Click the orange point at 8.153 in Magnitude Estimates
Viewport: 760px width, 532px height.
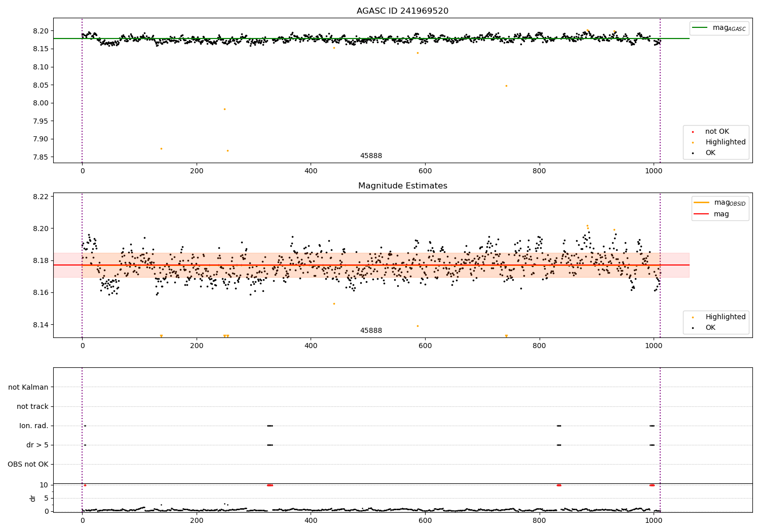click(x=334, y=303)
